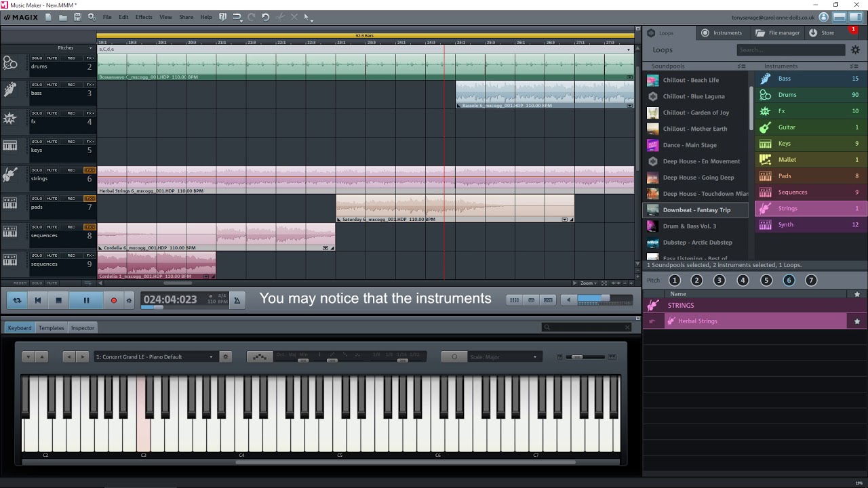Open a project with the folder icon
The height and width of the screenshot is (488, 868).
pos(62,17)
